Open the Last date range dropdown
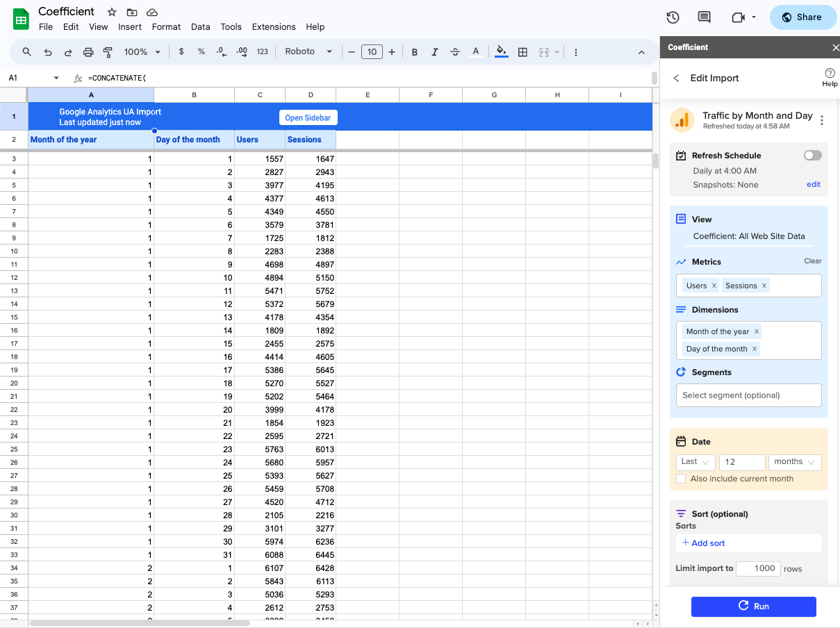 click(x=695, y=462)
